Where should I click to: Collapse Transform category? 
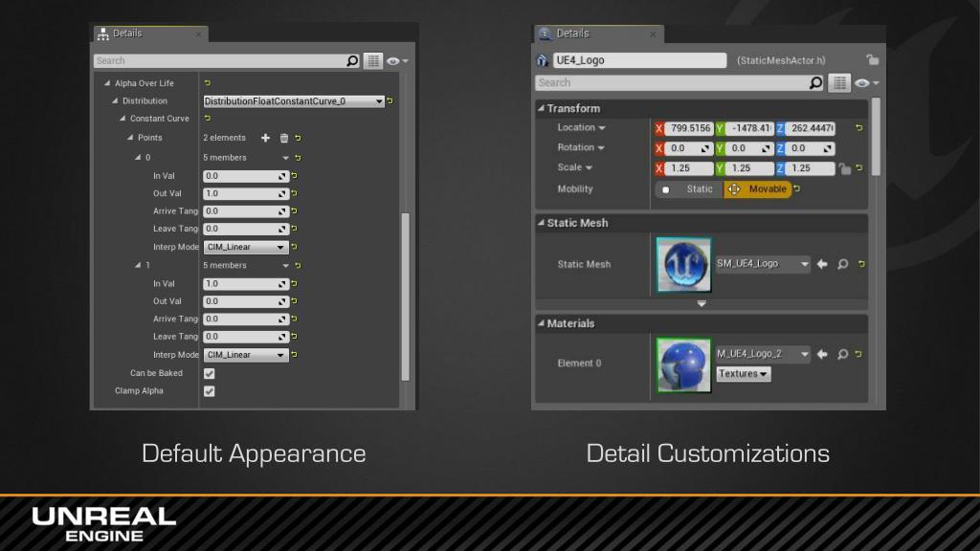click(x=542, y=108)
